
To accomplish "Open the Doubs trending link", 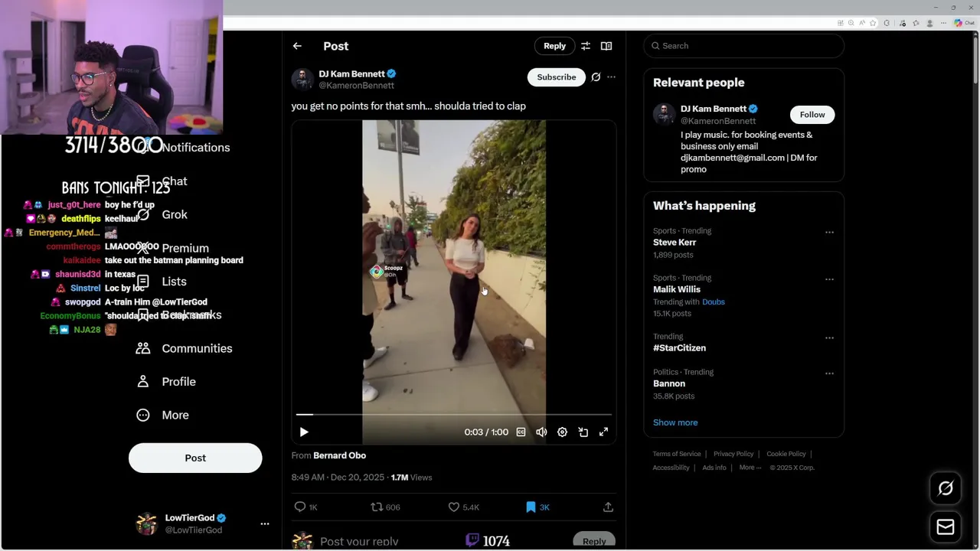I will click(x=714, y=302).
